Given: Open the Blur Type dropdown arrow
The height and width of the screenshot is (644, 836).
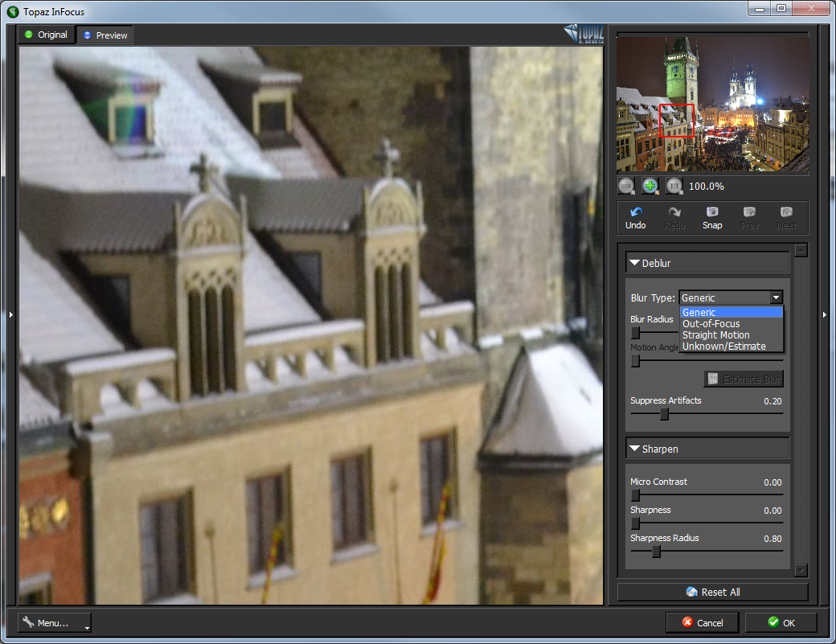Looking at the screenshot, I should point(775,297).
